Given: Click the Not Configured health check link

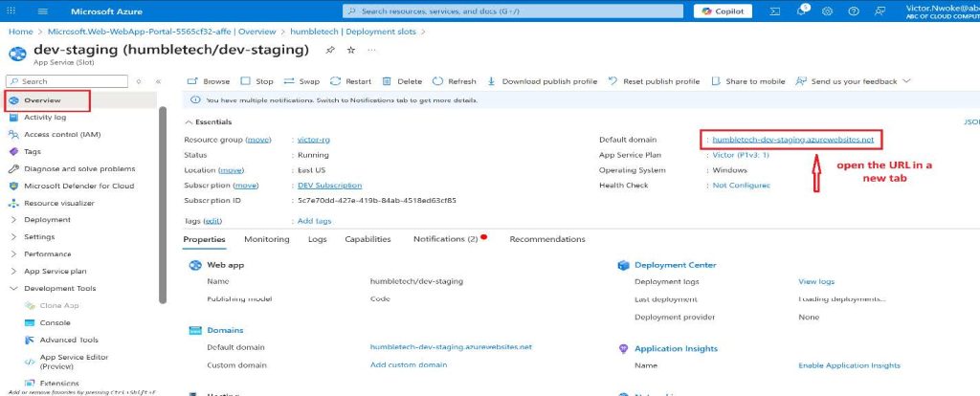Looking at the screenshot, I should [x=742, y=186].
